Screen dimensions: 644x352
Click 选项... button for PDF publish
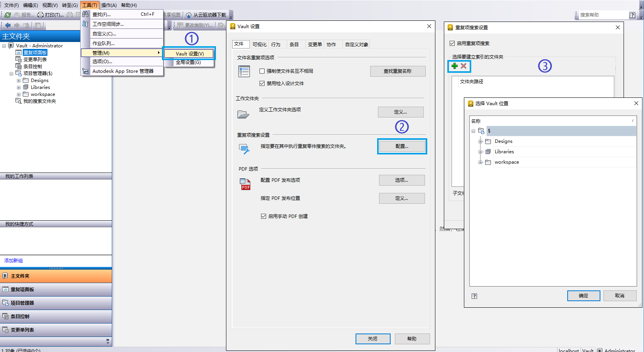[x=402, y=180]
